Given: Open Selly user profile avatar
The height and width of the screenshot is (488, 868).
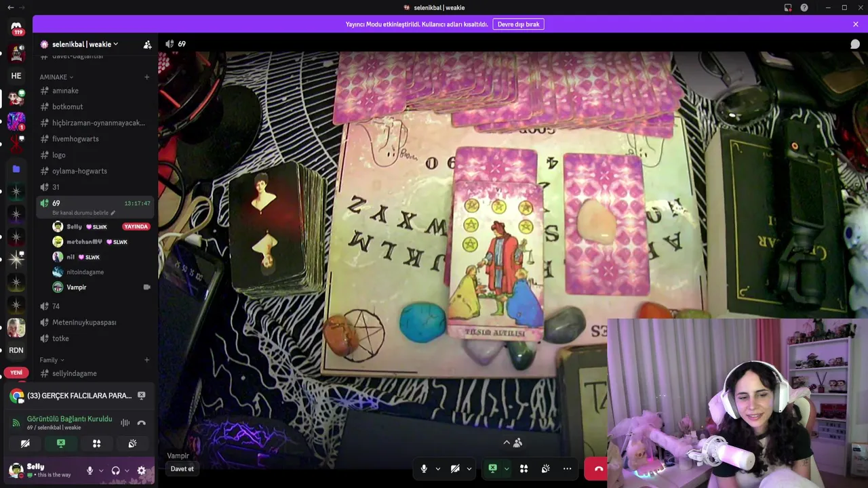Looking at the screenshot, I should (16, 470).
